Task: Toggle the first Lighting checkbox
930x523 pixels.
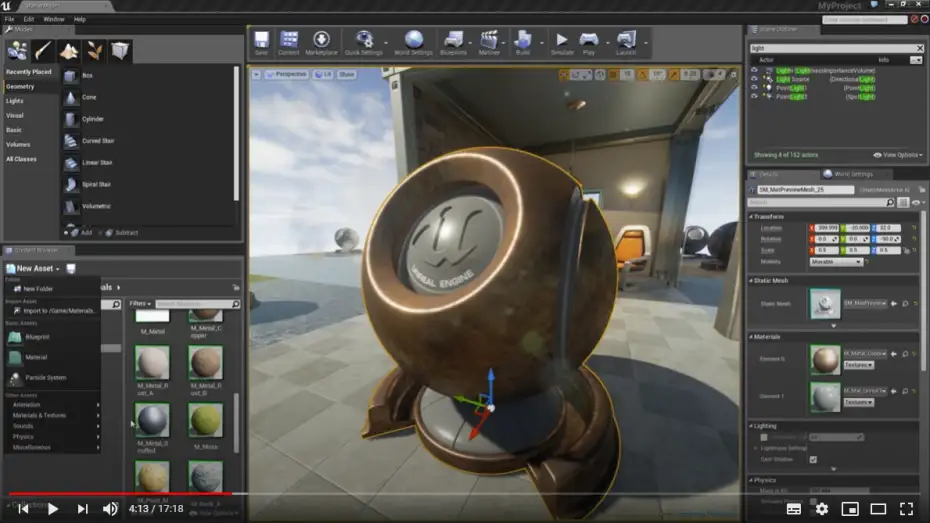Action: click(x=764, y=438)
